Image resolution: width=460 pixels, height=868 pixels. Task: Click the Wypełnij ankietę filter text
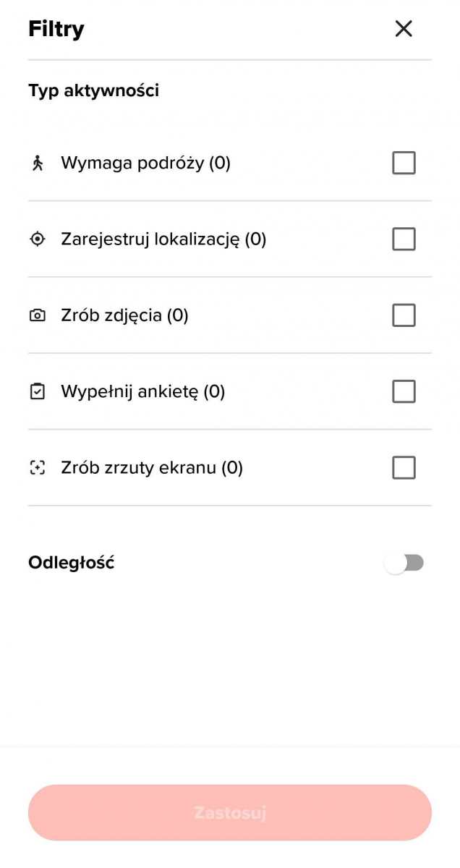pyautogui.click(x=142, y=391)
